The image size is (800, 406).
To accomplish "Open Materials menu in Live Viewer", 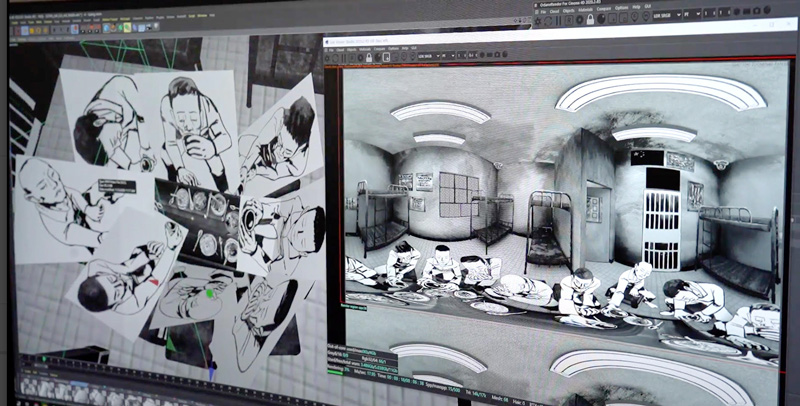I will (x=365, y=49).
